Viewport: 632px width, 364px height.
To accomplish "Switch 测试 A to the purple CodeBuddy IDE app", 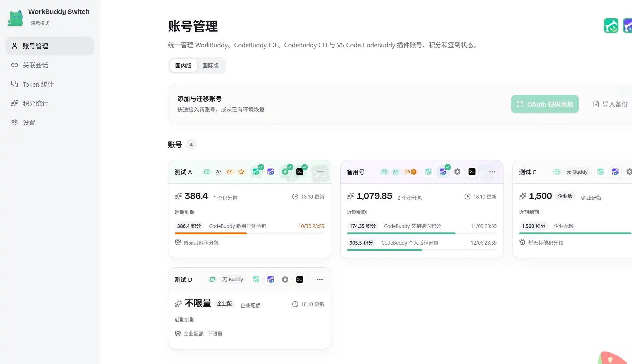I will point(271,172).
